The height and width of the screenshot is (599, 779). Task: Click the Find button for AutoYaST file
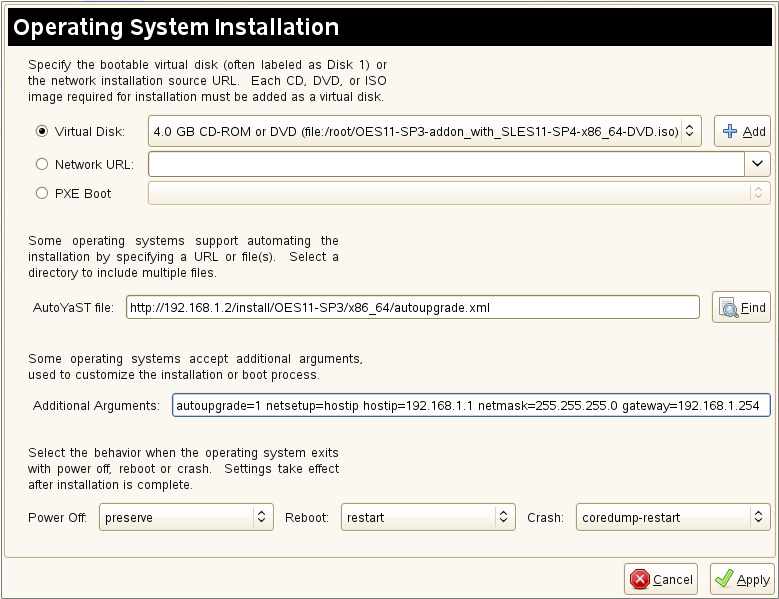coord(741,308)
